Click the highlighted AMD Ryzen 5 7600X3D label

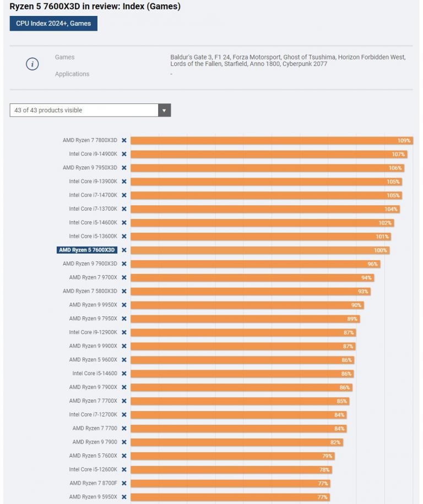pos(87,250)
